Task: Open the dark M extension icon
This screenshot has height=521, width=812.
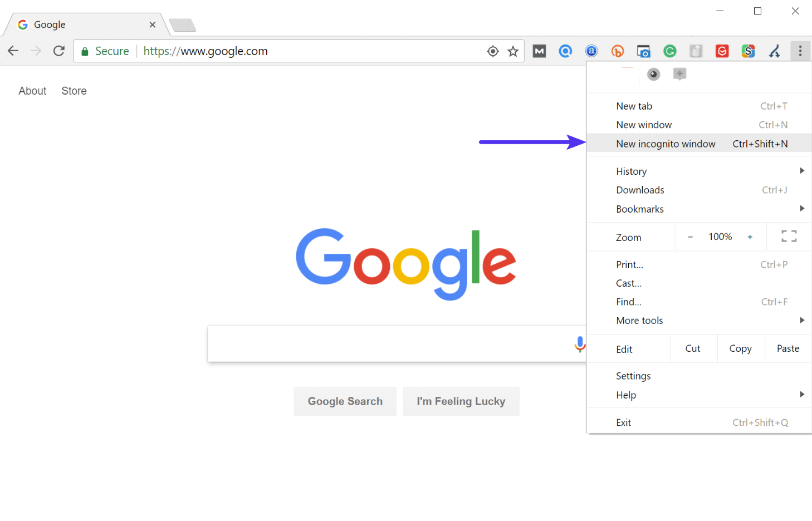Action: [539, 51]
